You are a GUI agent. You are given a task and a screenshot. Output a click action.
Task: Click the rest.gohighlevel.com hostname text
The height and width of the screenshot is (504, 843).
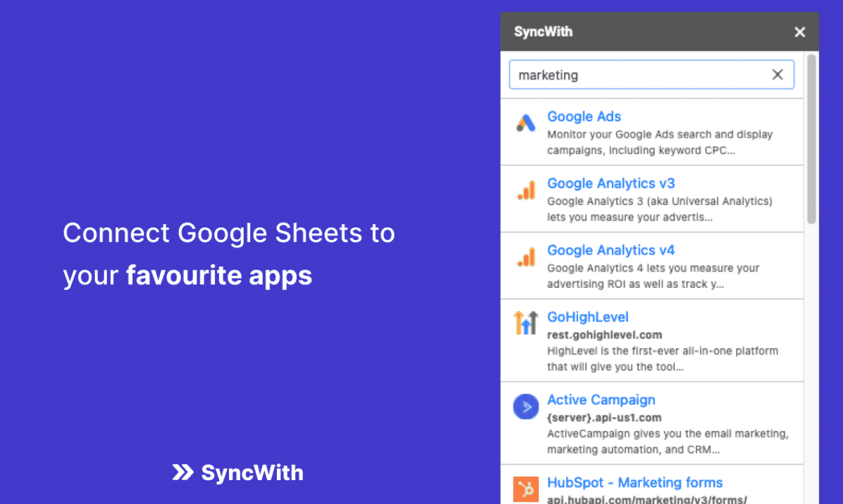604,335
